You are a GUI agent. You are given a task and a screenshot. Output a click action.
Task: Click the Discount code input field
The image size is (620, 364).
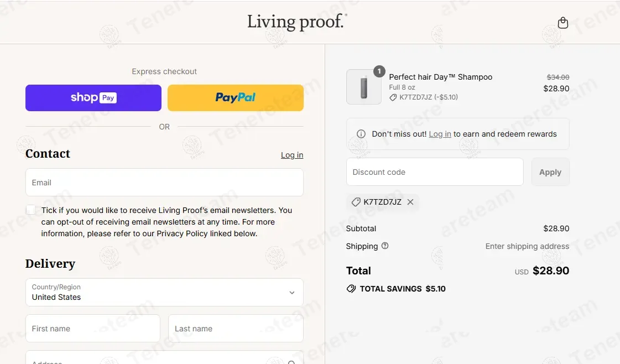coord(435,172)
